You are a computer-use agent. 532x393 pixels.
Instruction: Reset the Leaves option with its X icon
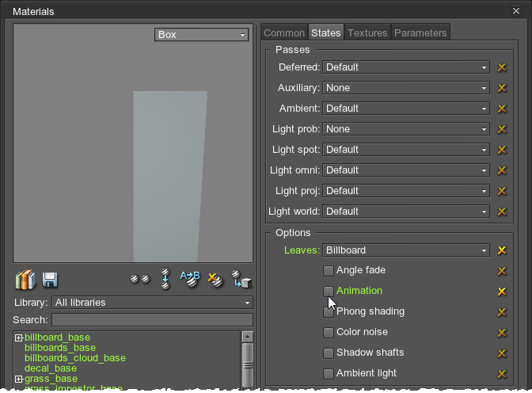tap(501, 250)
